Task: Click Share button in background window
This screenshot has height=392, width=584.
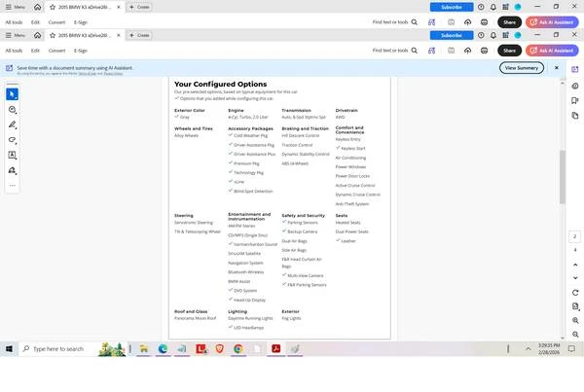Action: click(x=509, y=22)
